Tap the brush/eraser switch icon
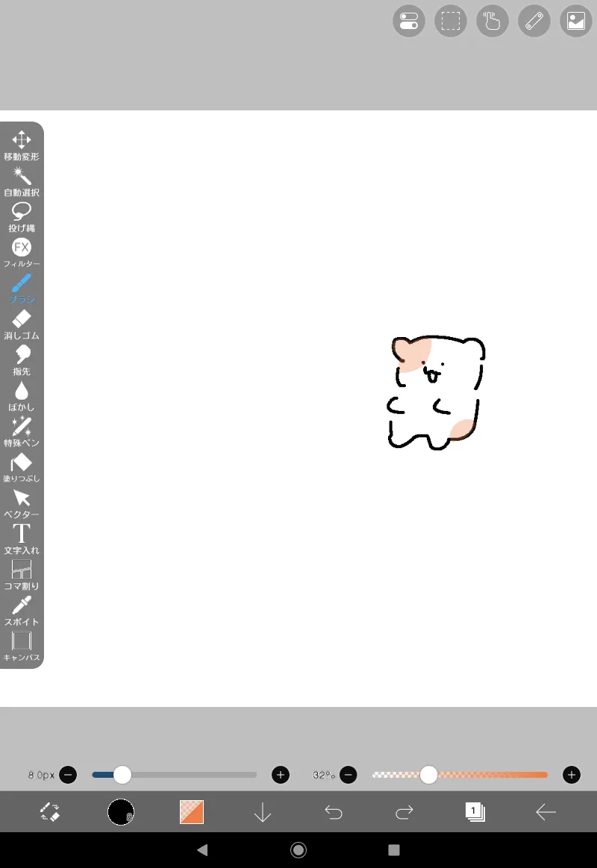 (50, 811)
